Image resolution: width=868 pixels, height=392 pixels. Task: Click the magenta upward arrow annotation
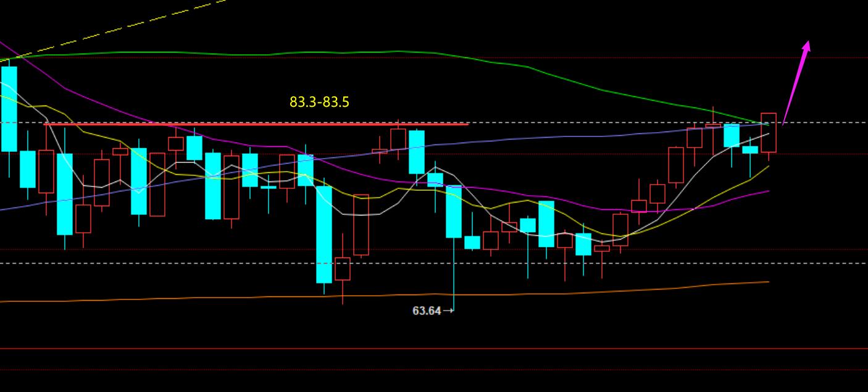(x=796, y=83)
